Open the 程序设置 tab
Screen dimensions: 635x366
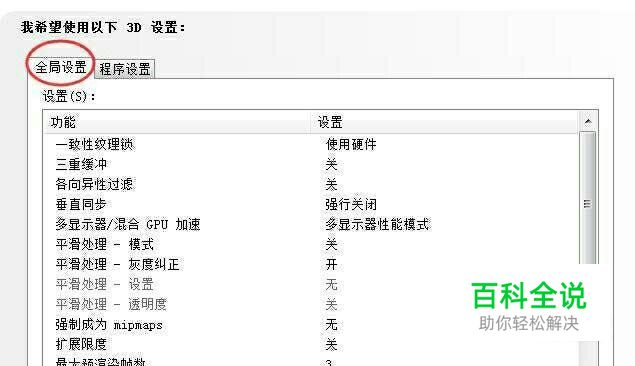click(x=125, y=69)
